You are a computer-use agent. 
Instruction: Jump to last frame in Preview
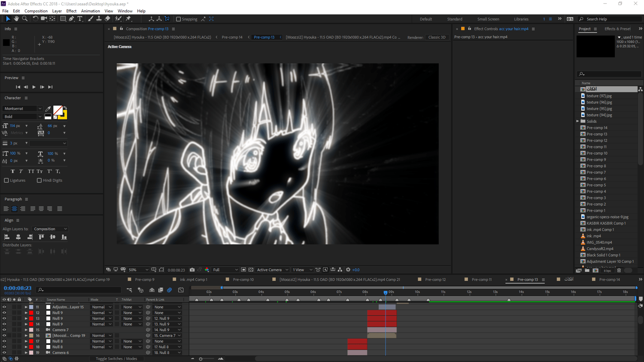[50, 87]
